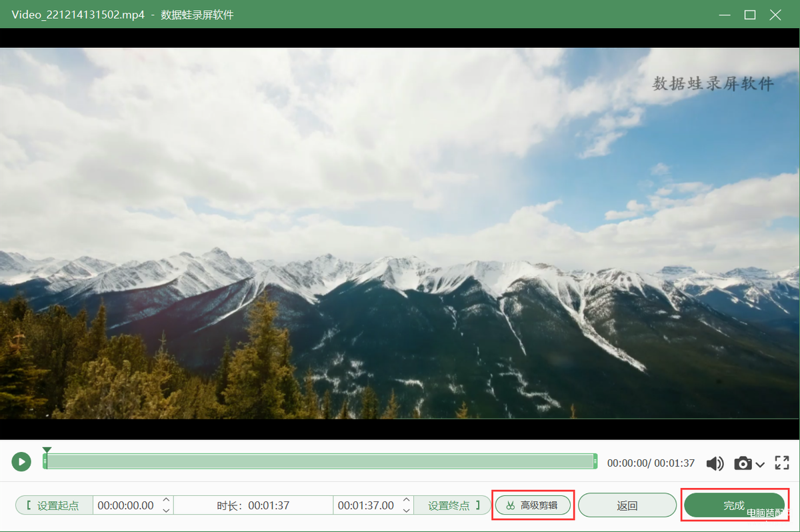Maximize the recorder window
The width and height of the screenshot is (800, 532).
[x=750, y=15]
